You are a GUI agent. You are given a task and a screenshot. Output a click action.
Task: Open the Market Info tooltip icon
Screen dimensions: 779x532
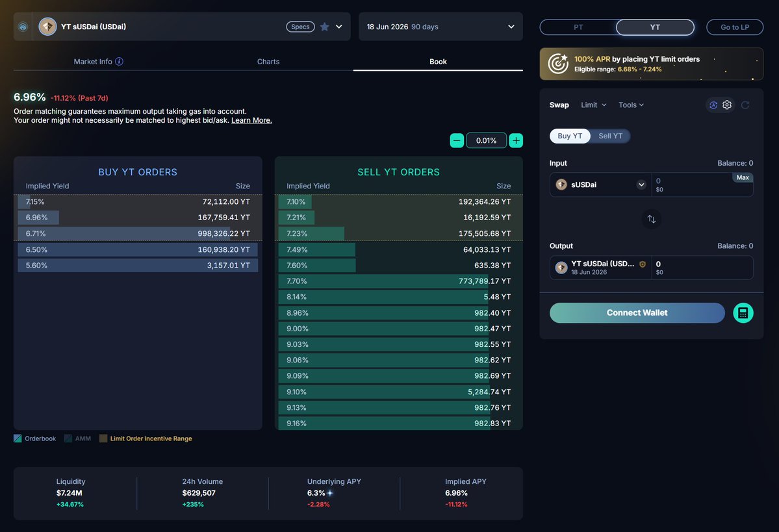click(x=120, y=62)
